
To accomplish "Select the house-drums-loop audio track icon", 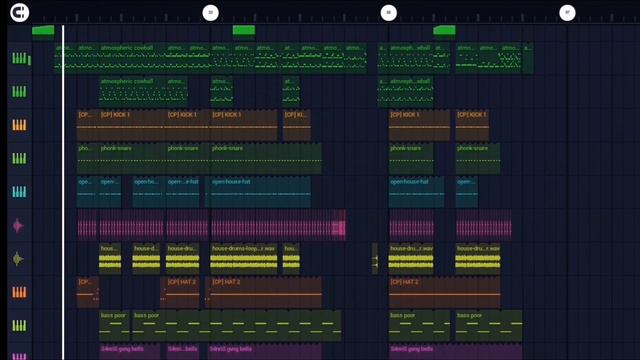I will 18,259.
